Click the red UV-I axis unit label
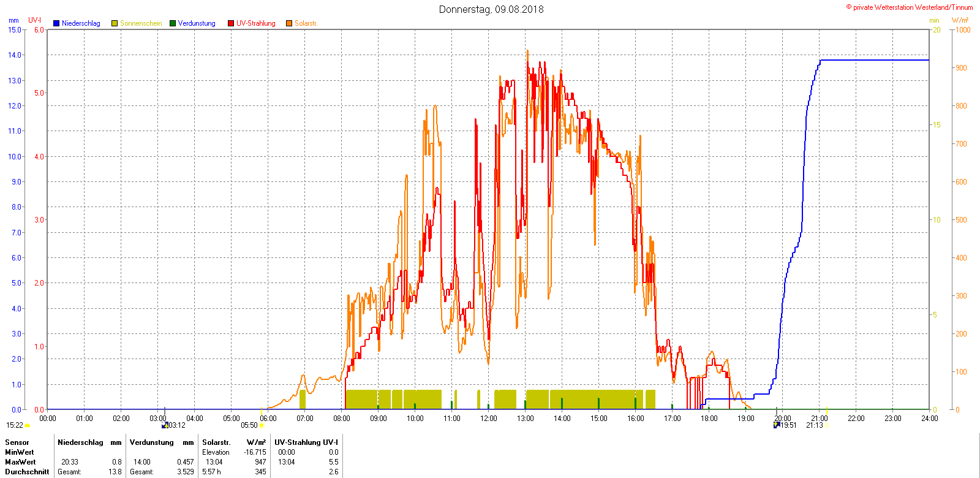 coord(35,20)
